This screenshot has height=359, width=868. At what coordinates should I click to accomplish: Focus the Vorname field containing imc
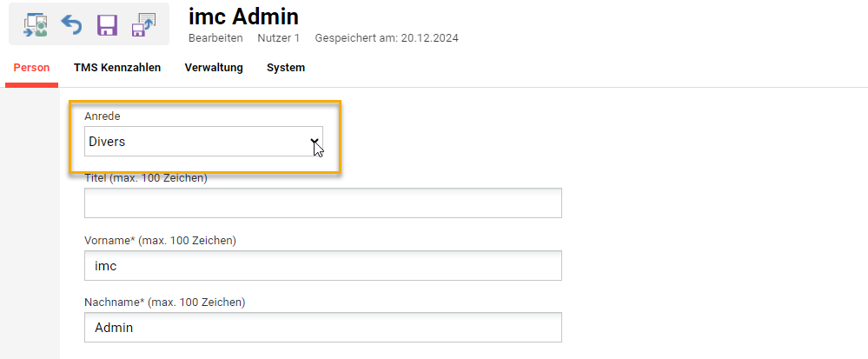click(322, 266)
